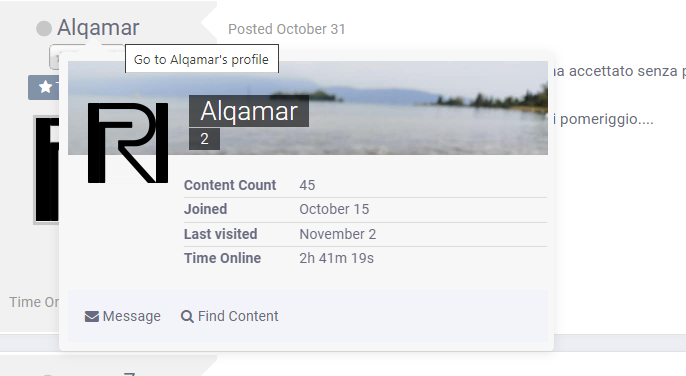Click the Alqamar name inside the hovercard
The image size is (686, 376).
[249, 111]
